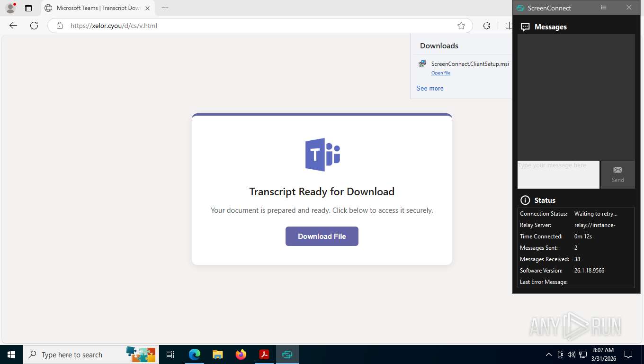The height and width of the screenshot is (364, 644).
Task: Go back using the browser back arrow
Action: (x=13, y=26)
